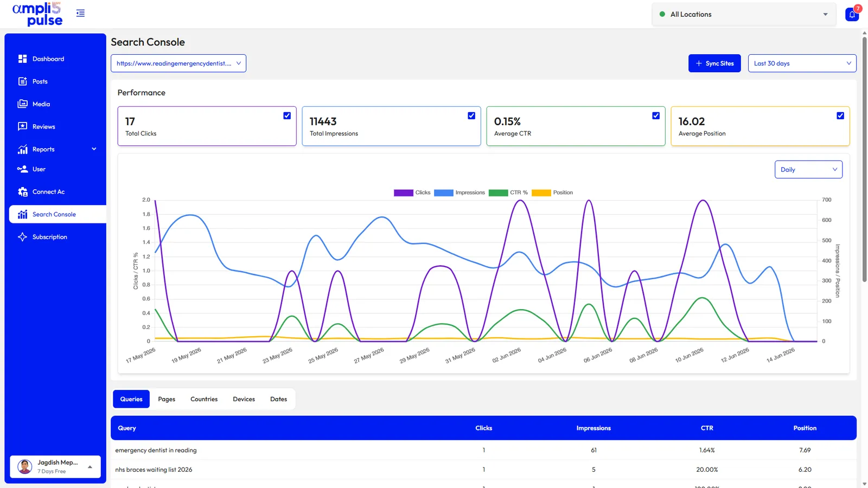The height and width of the screenshot is (488, 868).
Task: Click the Media gallery icon
Action: 22,104
